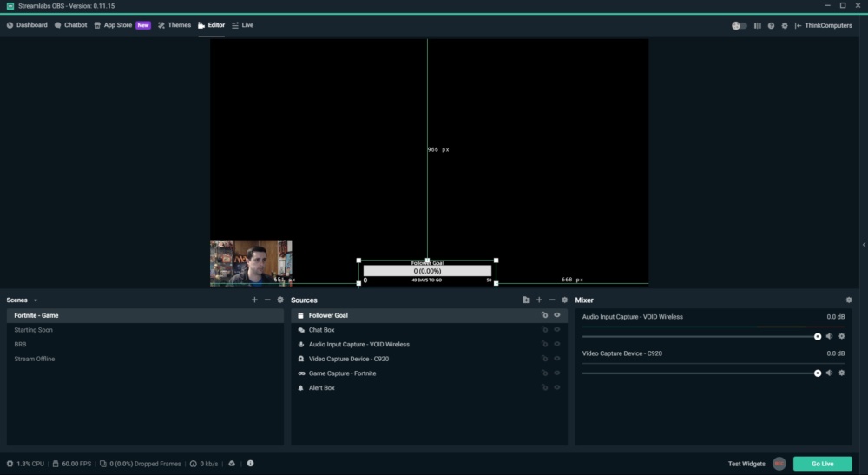Open Mixer settings gear icon

click(x=849, y=300)
